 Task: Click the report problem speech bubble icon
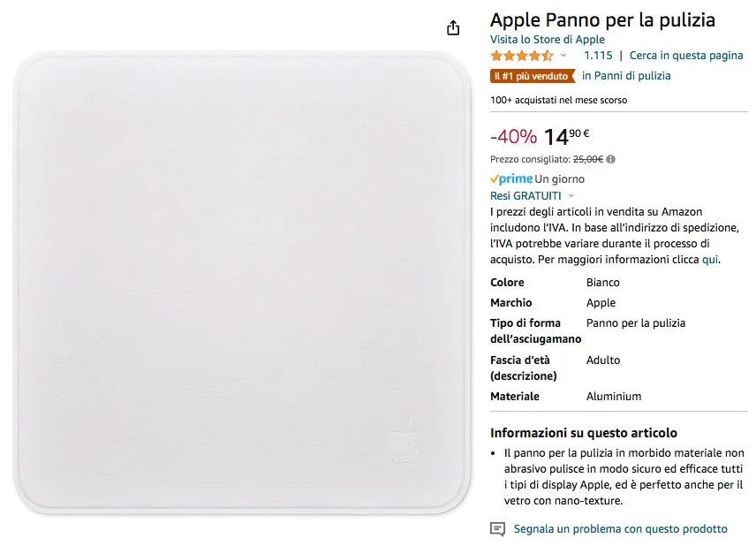(498, 529)
